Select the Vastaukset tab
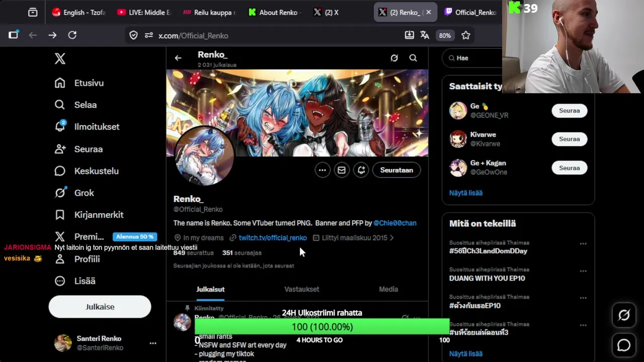 [302, 289]
